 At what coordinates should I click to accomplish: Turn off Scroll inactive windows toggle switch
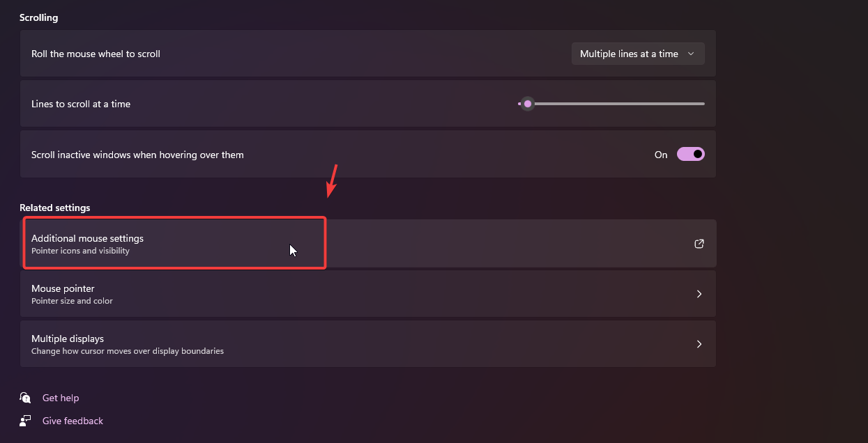690,154
